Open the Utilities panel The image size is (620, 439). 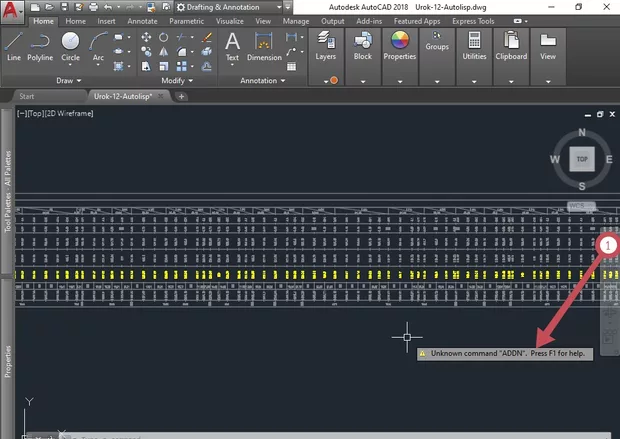tap(474, 45)
